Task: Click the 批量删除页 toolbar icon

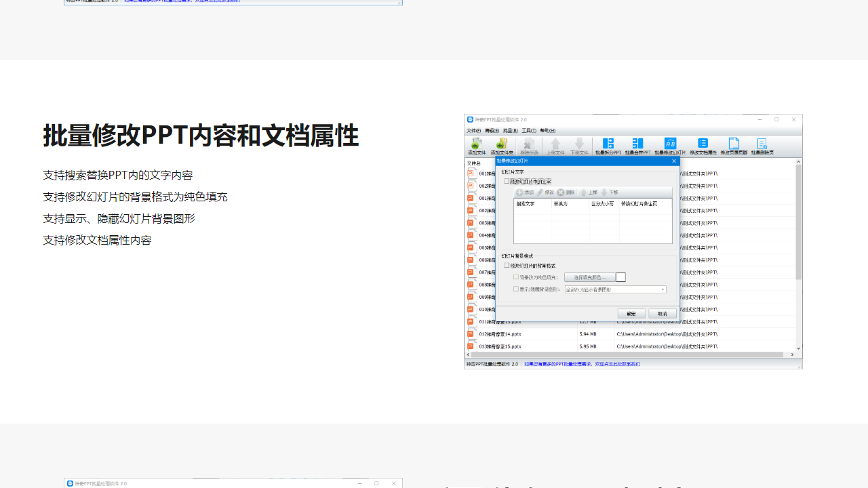Action: (x=761, y=145)
